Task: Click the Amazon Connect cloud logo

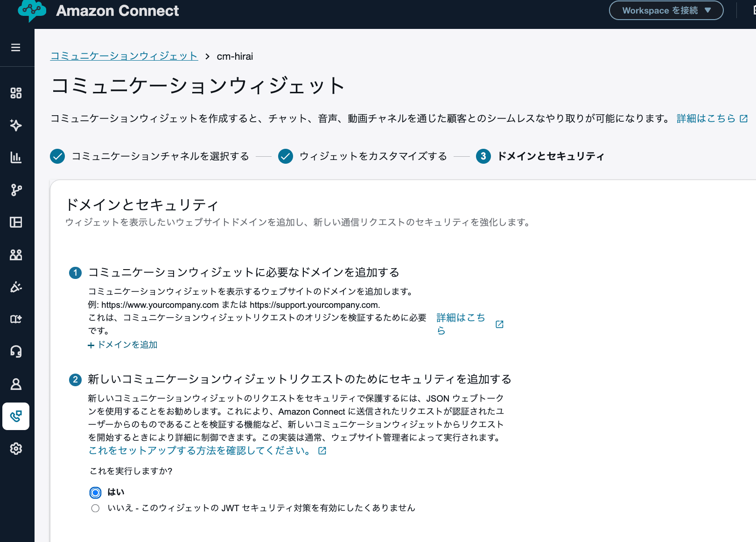Action: coord(32,10)
